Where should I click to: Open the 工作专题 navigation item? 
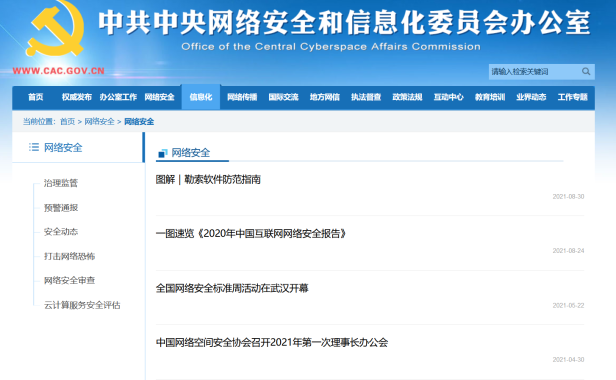point(572,97)
